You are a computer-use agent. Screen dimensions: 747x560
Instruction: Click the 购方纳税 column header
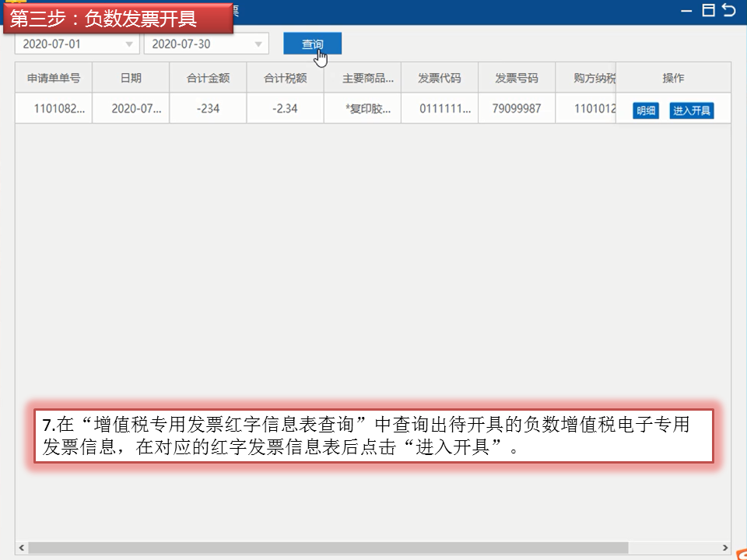[x=585, y=78]
